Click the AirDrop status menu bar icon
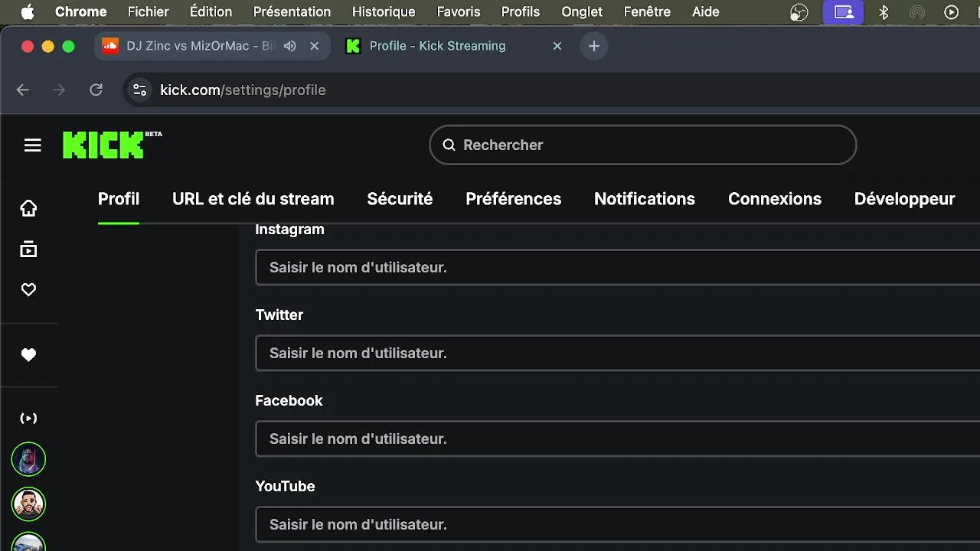 tap(917, 11)
